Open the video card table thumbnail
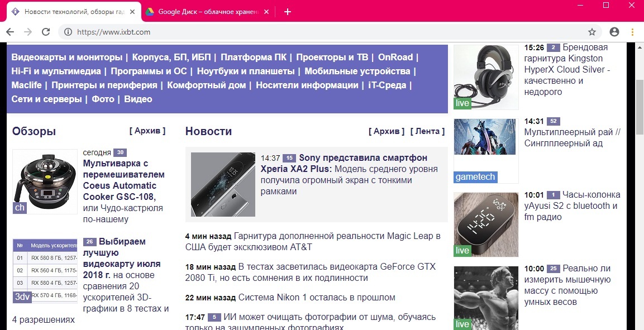 45,271
